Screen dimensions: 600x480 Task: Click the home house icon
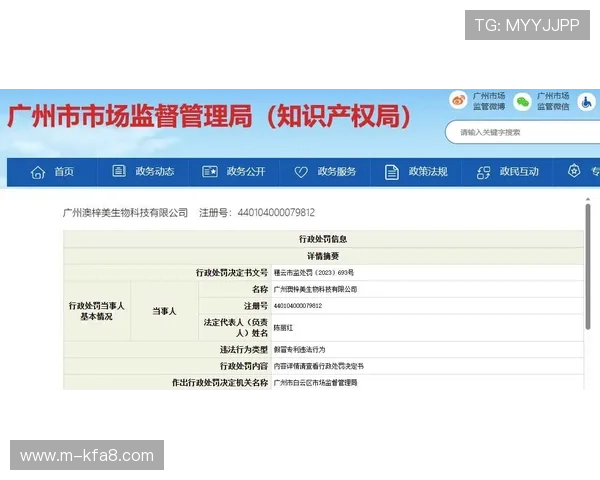point(38,172)
